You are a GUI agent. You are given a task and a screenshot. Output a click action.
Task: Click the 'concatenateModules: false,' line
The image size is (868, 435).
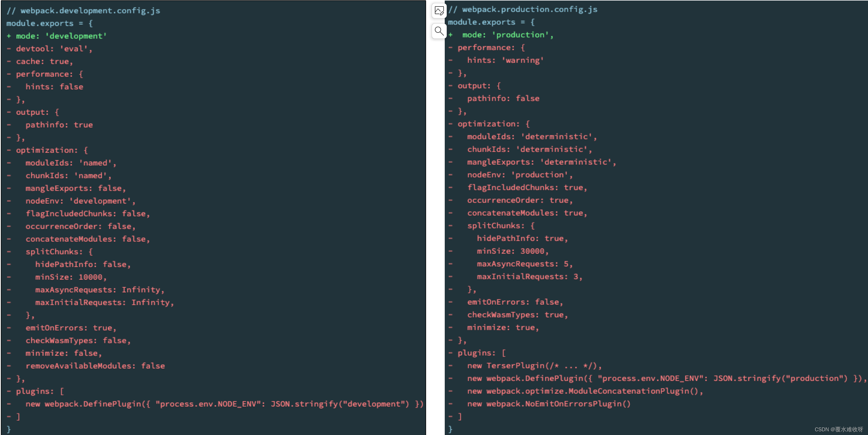click(88, 239)
